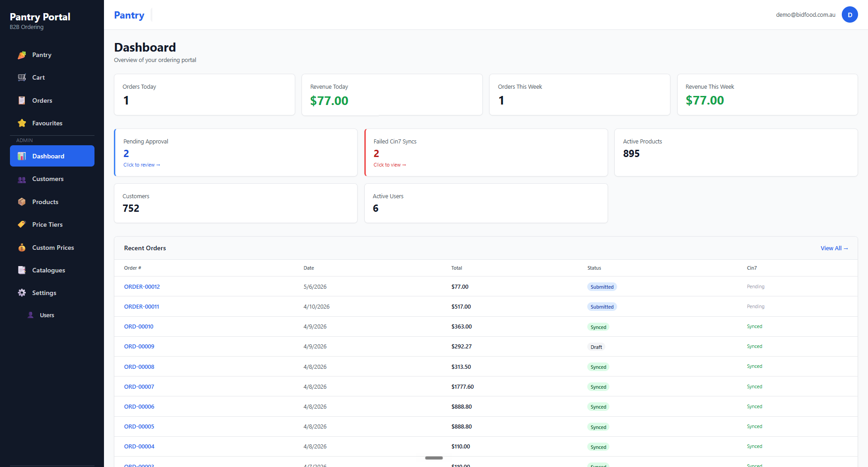Click the Catalogues document icon
This screenshot has width=868, height=467.
[22, 270]
